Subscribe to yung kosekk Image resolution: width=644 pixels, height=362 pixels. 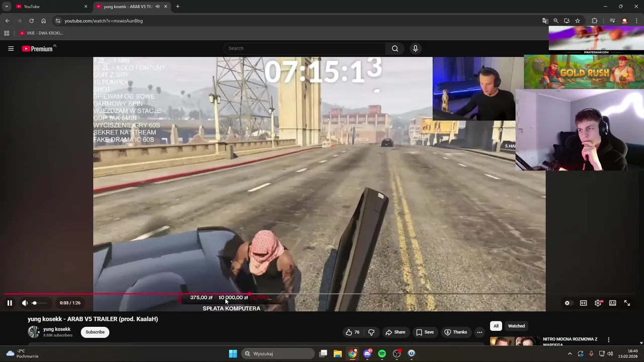[95, 332]
